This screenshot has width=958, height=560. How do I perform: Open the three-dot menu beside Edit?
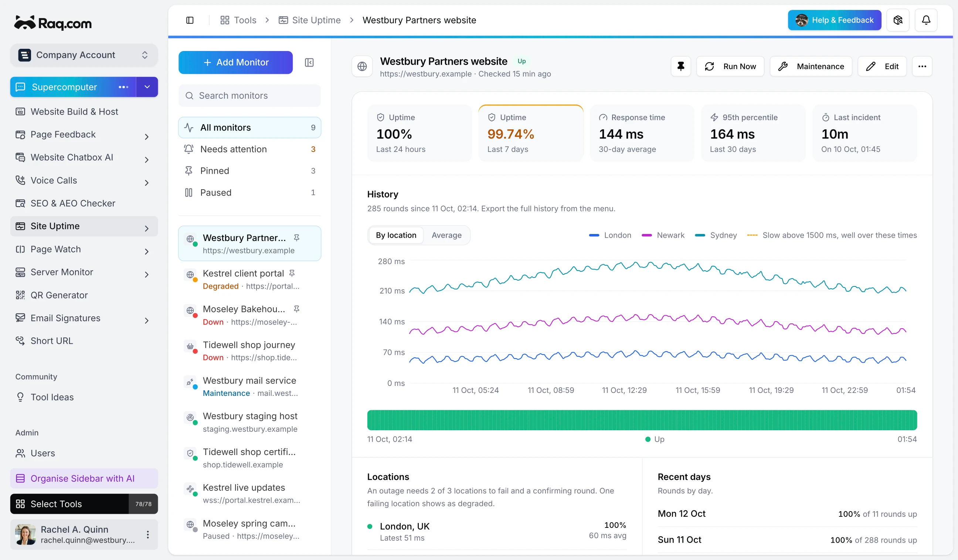click(x=922, y=67)
